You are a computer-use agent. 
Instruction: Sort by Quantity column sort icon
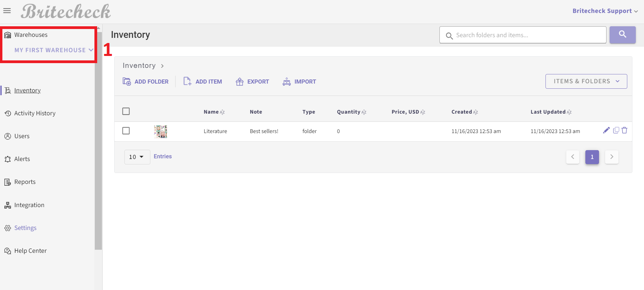click(364, 112)
